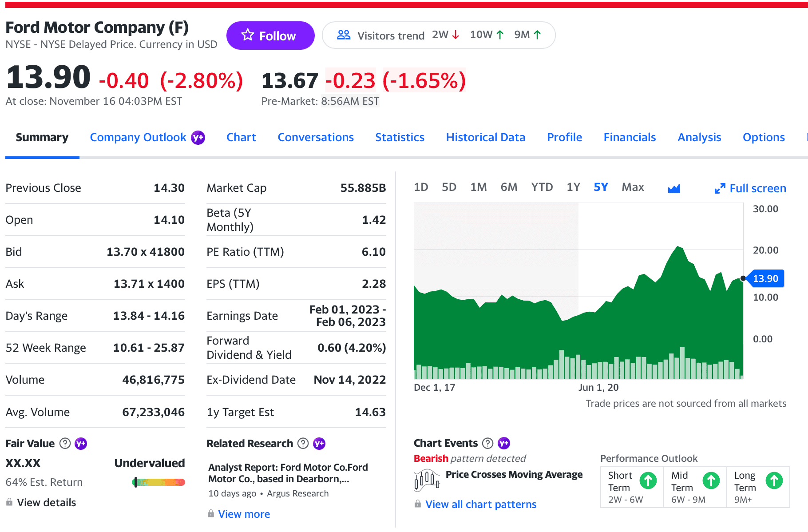The width and height of the screenshot is (808, 532).
Task: Select the Max chart range
Action: 633,187
